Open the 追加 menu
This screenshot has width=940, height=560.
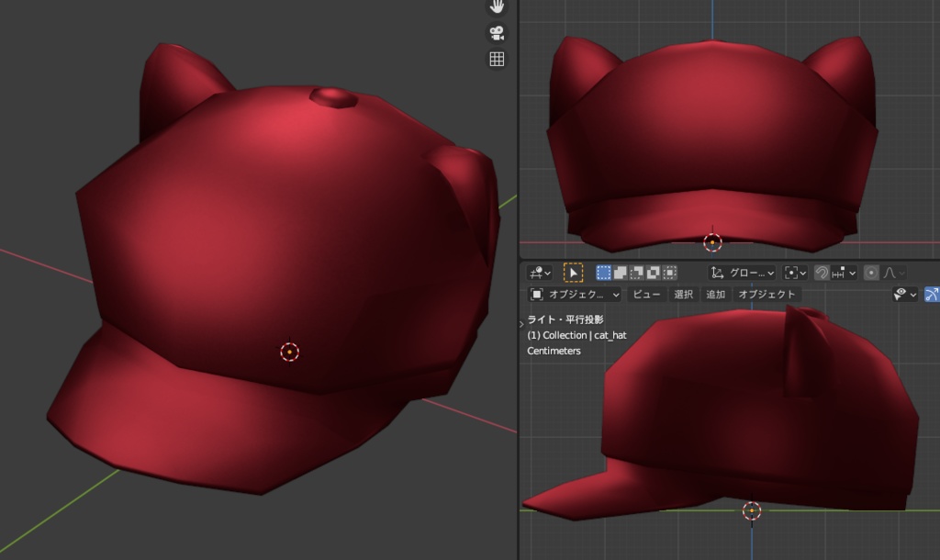tap(716, 295)
